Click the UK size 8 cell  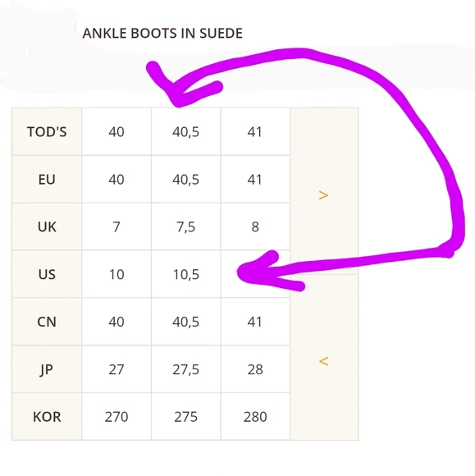pos(255,227)
